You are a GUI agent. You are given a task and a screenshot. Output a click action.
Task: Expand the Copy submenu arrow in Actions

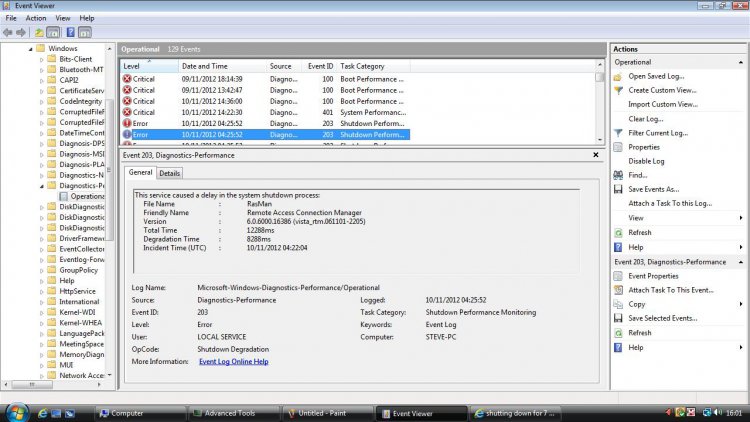[x=740, y=304]
